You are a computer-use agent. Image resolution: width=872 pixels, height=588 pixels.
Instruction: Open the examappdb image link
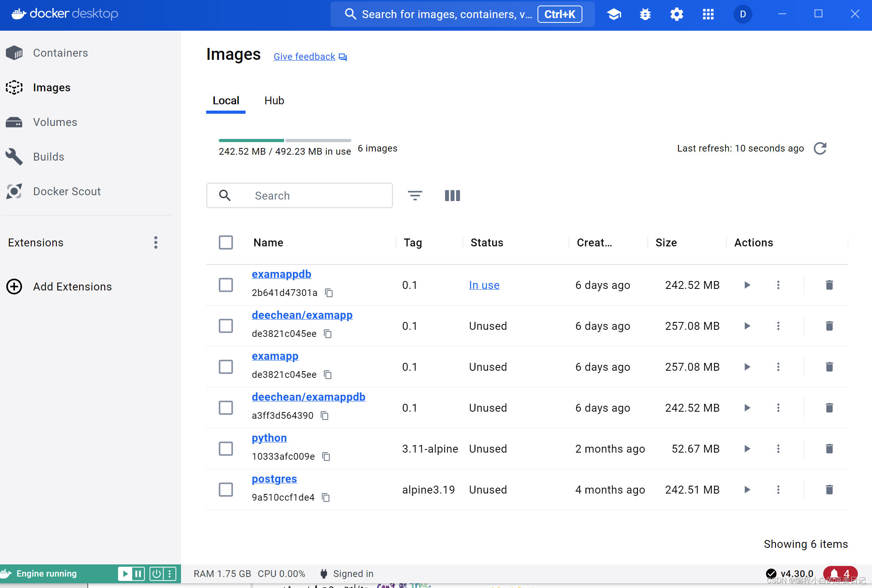pyautogui.click(x=281, y=274)
